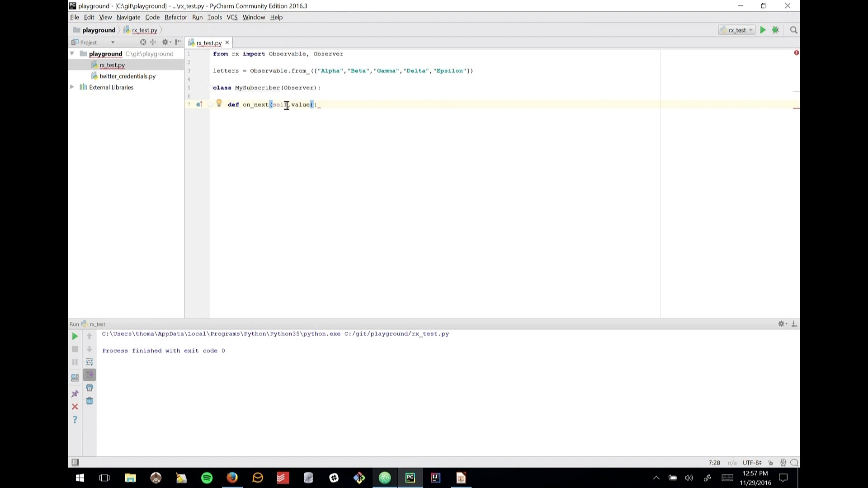The height and width of the screenshot is (488, 868).
Task: Select rx_test.py in the project tree
Action: [x=112, y=65]
